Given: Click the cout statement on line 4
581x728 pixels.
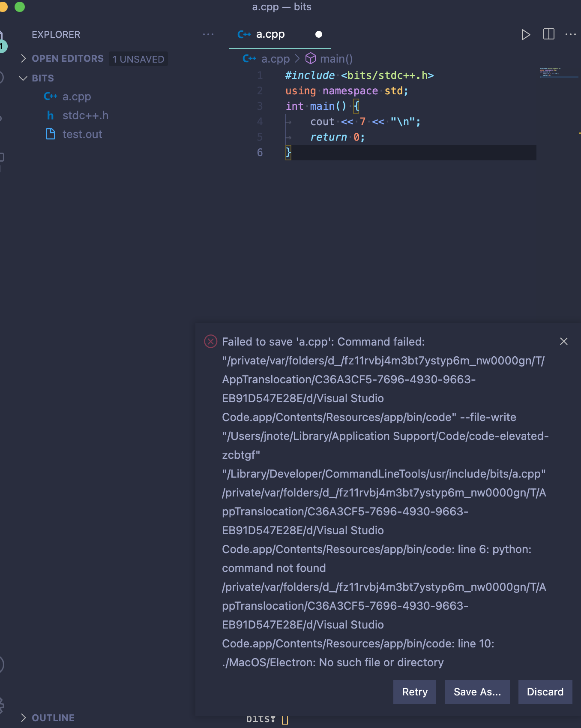Looking at the screenshot, I should coord(365,122).
